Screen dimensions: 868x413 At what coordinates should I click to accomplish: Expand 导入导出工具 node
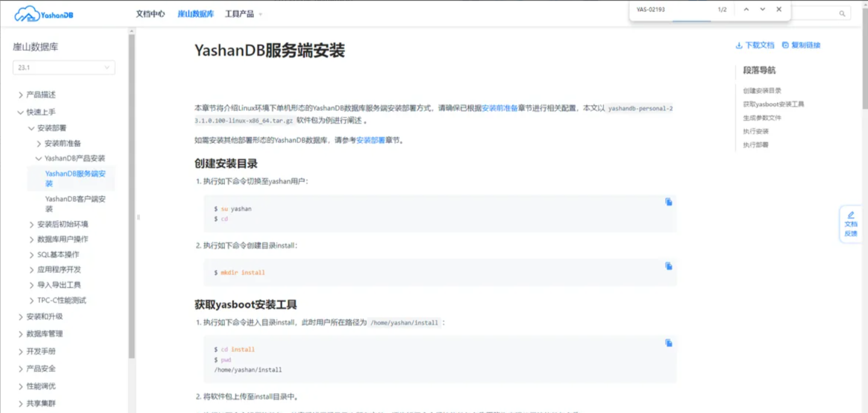click(x=32, y=285)
